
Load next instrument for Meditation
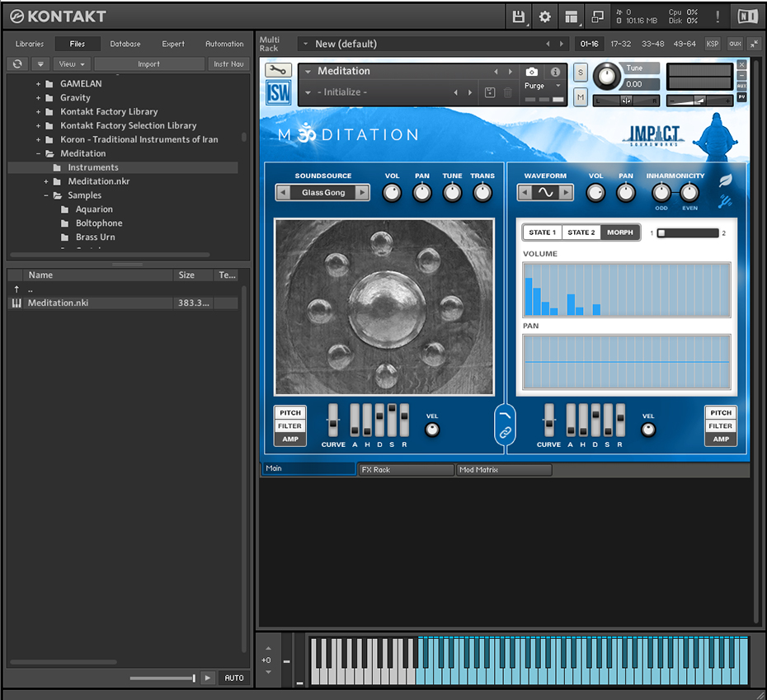511,72
